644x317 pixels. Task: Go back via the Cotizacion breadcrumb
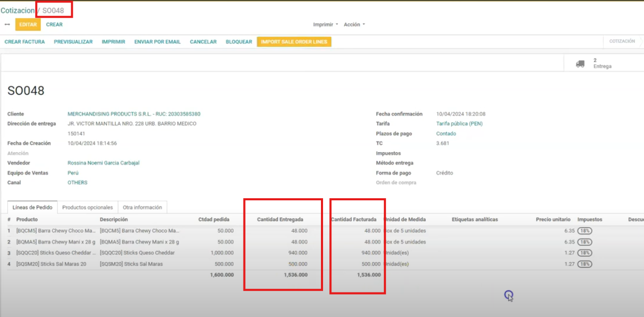point(17,10)
